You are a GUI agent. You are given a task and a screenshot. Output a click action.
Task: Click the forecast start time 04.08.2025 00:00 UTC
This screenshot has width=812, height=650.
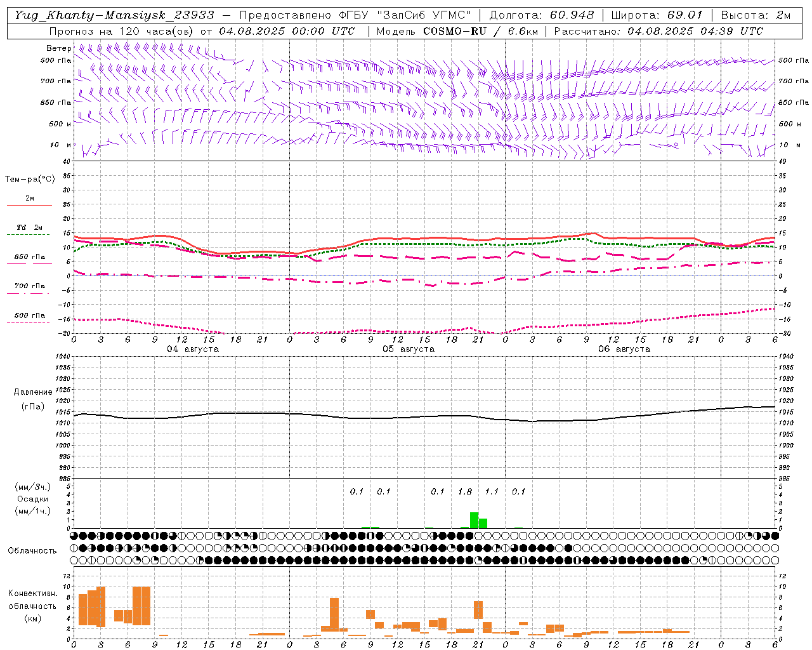coord(287,31)
